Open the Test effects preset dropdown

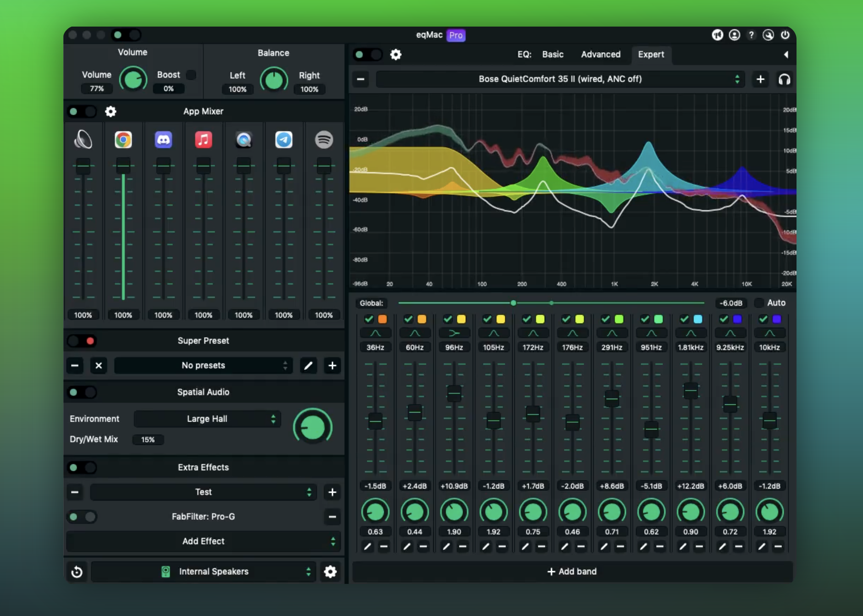(203, 492)
